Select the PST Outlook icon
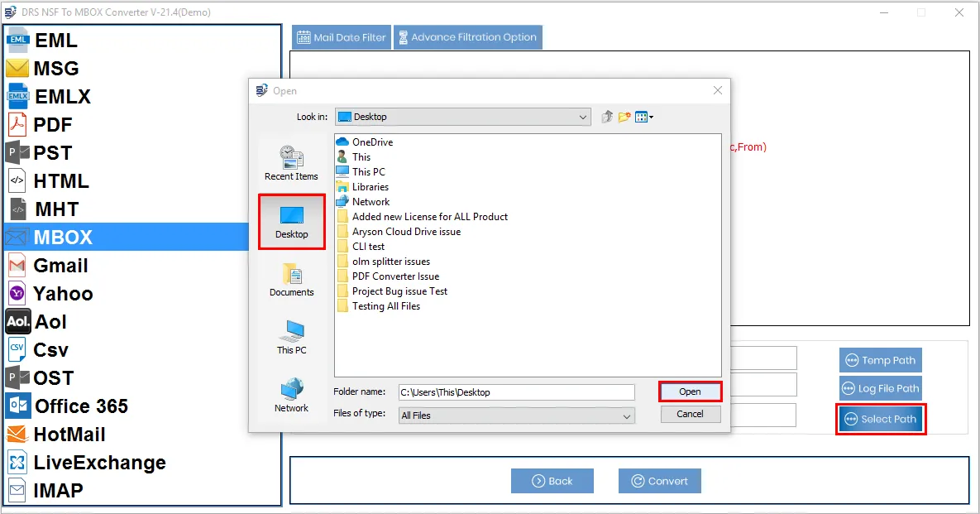The width and height of the screenshot is (980, 514). click(17, 152)
